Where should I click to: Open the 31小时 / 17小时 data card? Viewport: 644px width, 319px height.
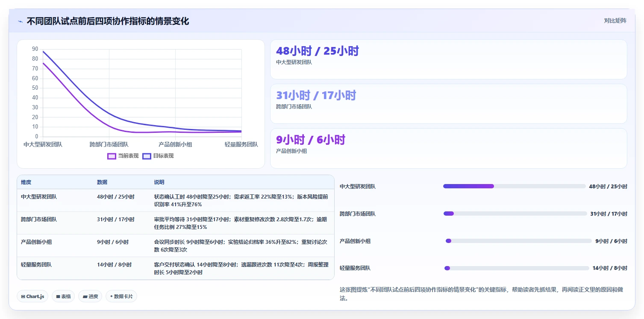click(448, 104)
